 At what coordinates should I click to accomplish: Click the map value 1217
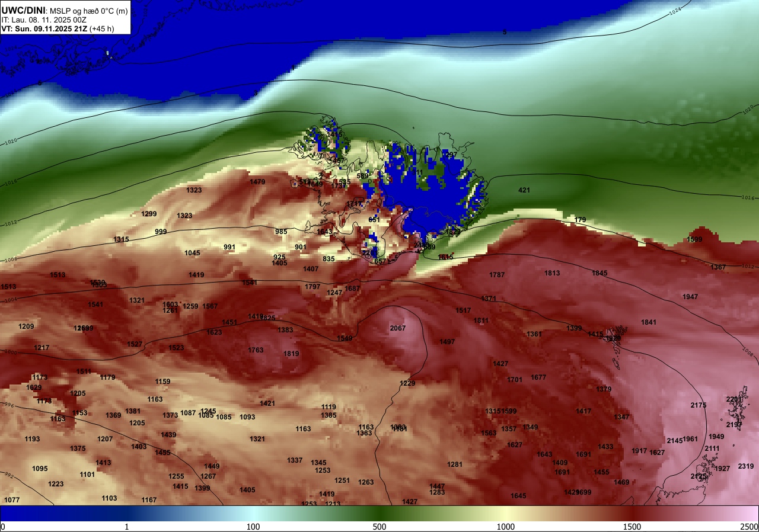42,348
